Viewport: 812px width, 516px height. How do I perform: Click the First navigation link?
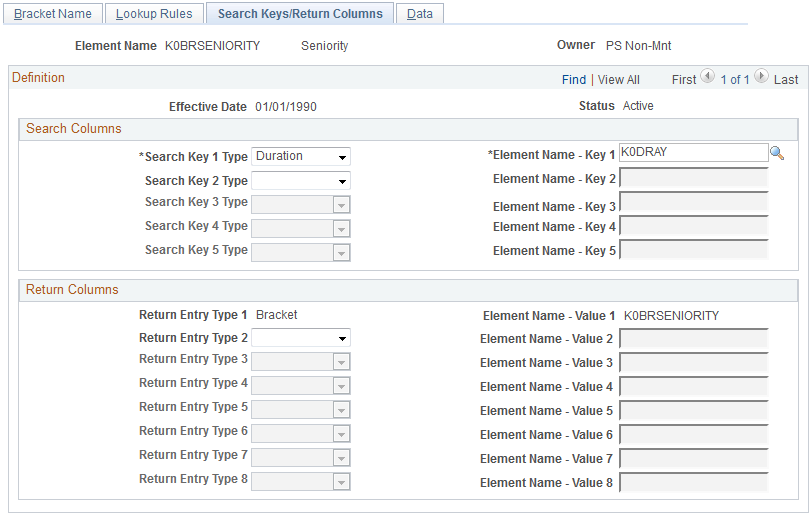click(x=684, y=80)
